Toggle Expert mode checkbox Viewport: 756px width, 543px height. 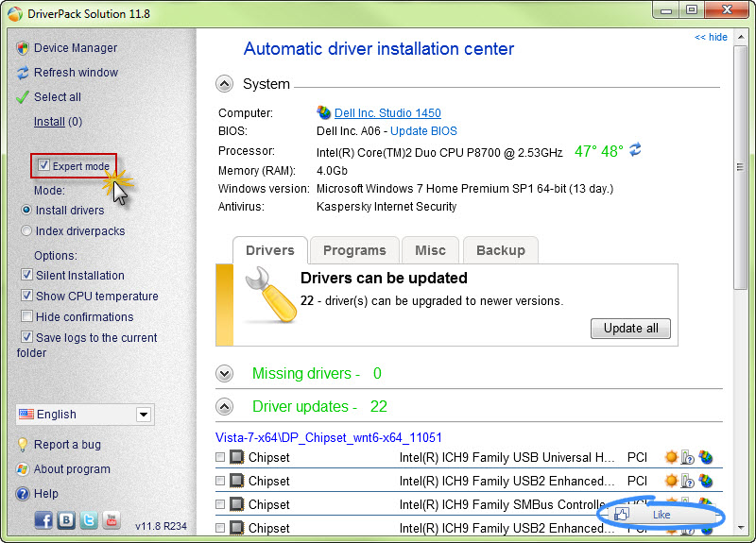(43, 165)
